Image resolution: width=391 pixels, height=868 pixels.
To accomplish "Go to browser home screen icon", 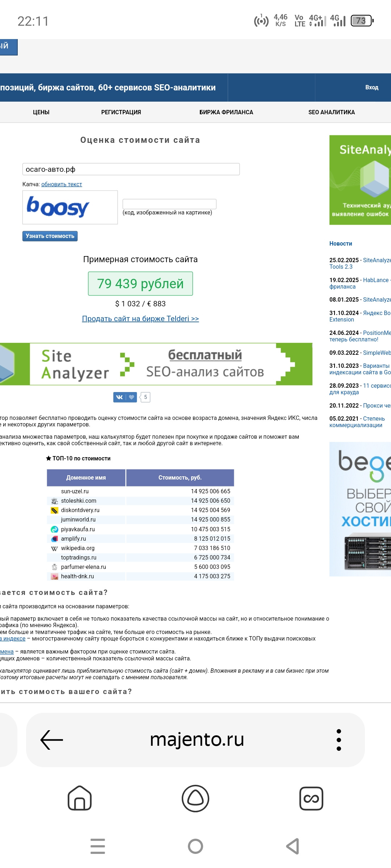I will [80, 798].
